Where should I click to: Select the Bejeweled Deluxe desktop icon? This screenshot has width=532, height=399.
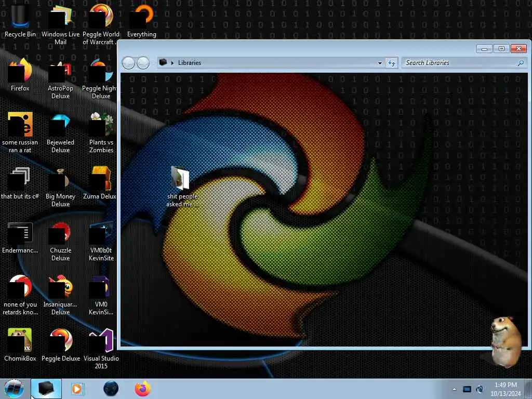tap(60, 132)
